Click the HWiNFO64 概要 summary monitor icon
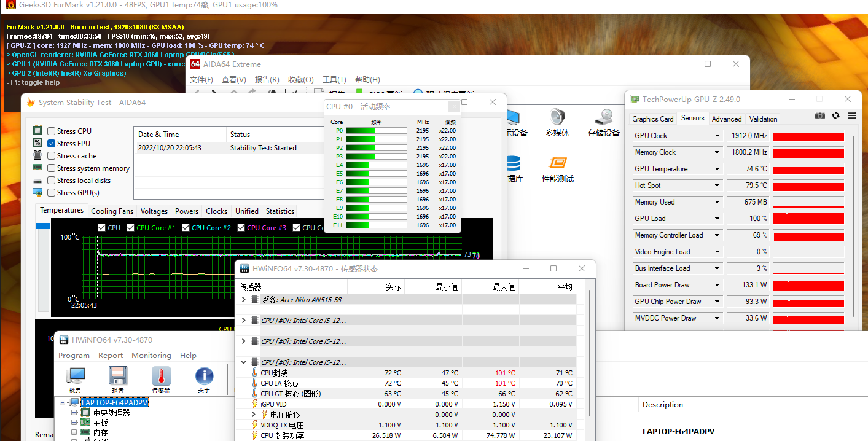The height and width of the screenshot is (441, 868). coord(75,377)
